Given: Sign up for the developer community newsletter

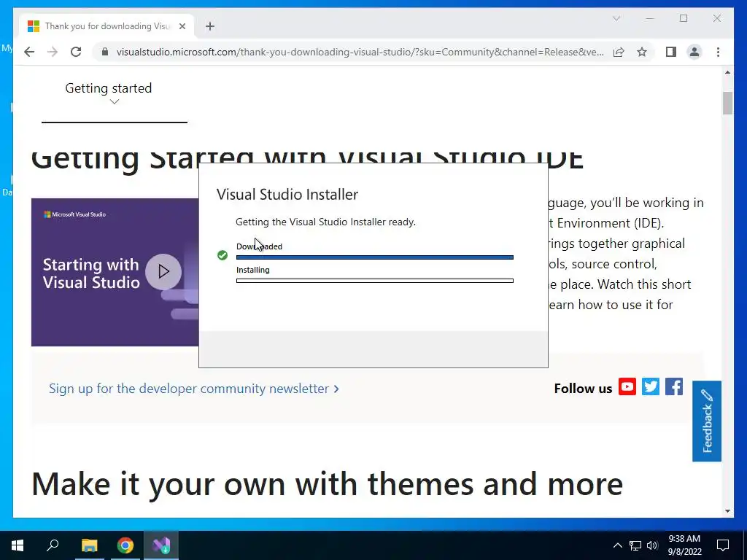Looking at the screenshot, I should pos(194,389).
